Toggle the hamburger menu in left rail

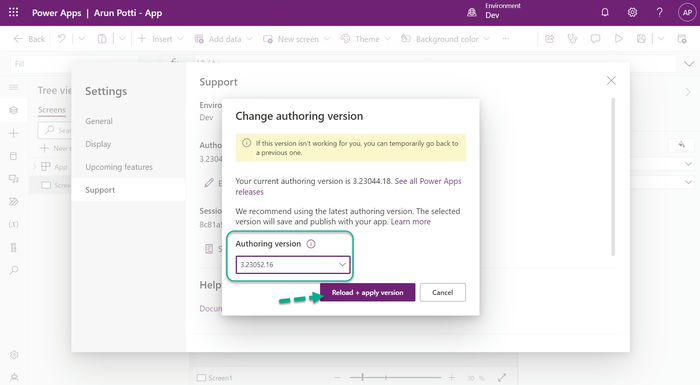pyautogui.click(x=13, y=87)
